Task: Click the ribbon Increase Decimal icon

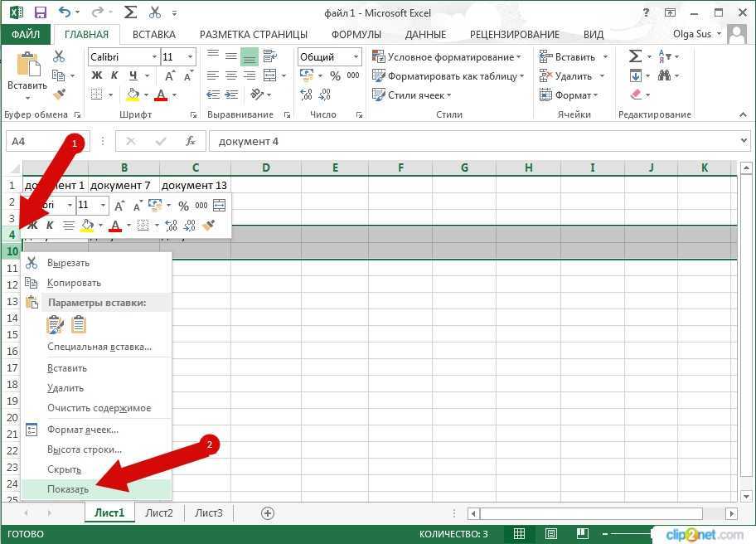Action: coord(306,94)
